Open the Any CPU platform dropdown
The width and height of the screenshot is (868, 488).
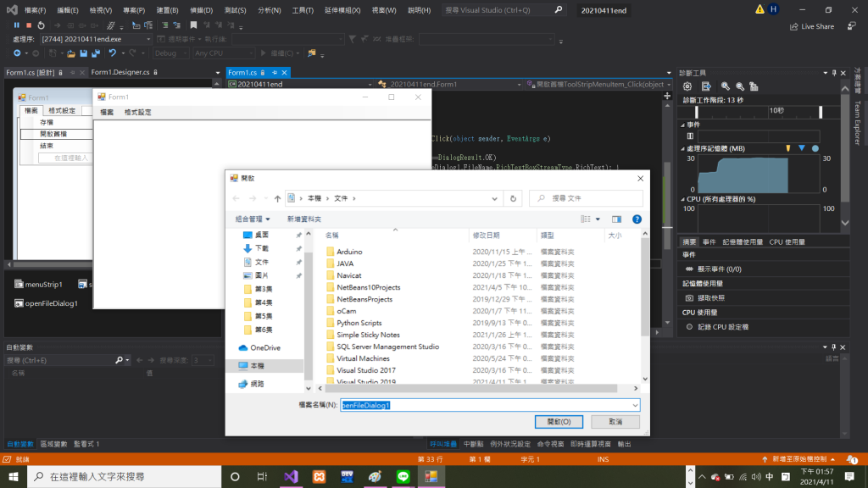(x=251, y=53)
